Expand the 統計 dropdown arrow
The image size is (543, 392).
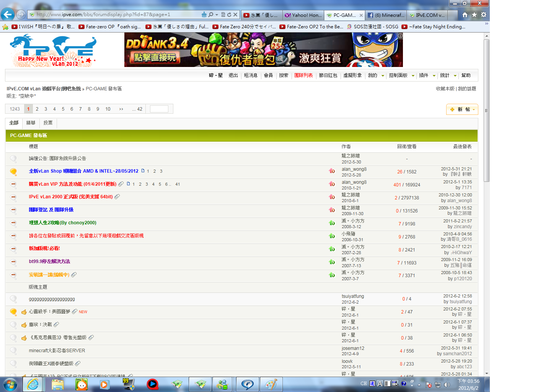tap(455, 76)
